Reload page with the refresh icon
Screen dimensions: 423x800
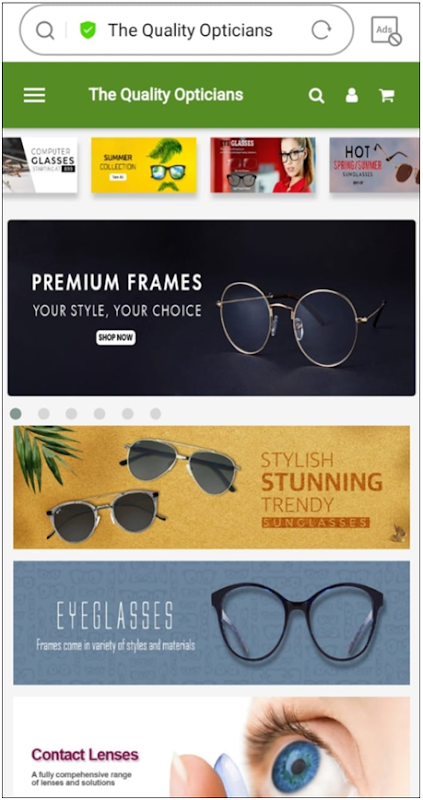(321, 31)
